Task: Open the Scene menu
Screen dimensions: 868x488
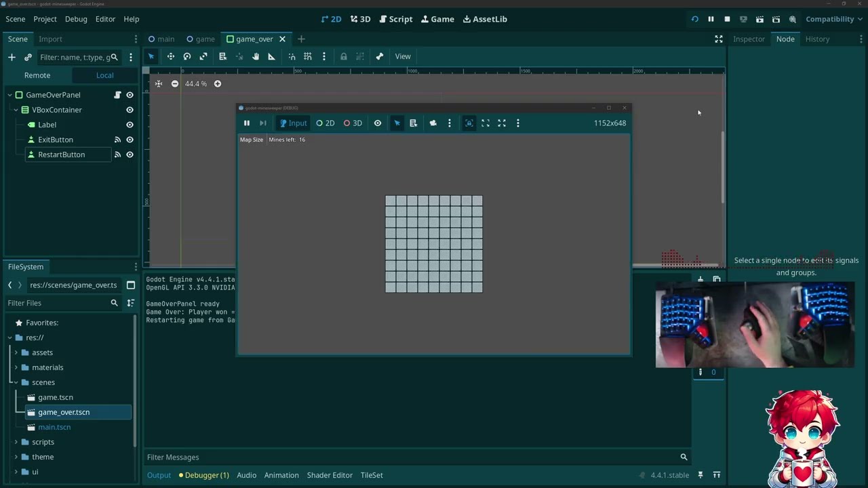Action: (x=16, y=19)
